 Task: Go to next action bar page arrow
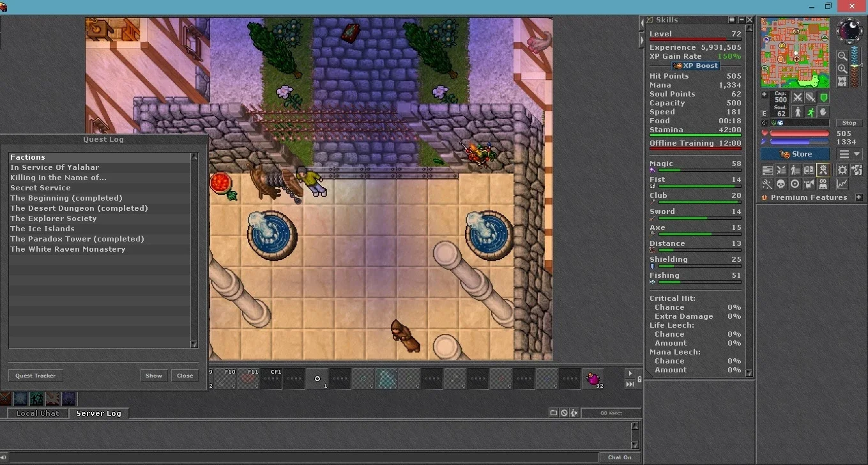click(630, 373)
